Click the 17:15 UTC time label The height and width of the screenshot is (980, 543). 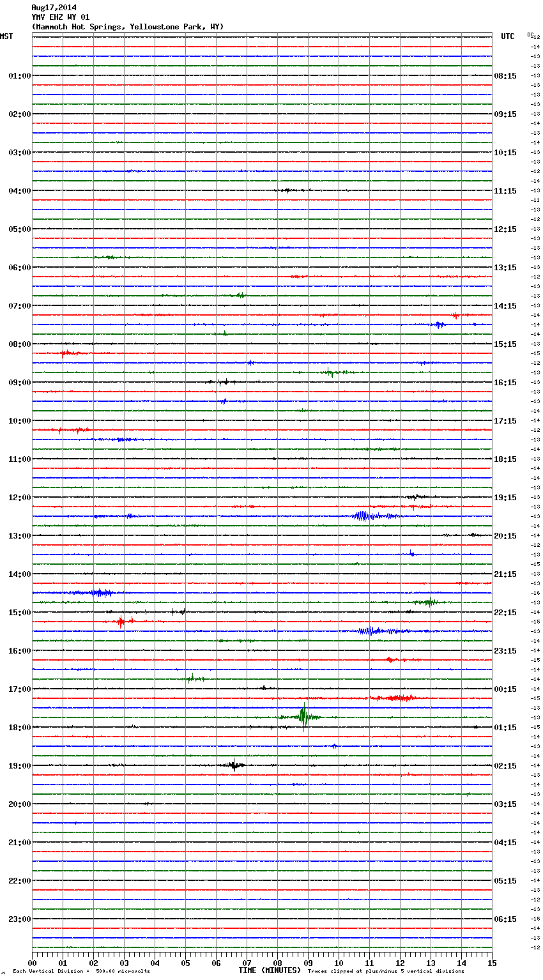(x=505, y=421)
